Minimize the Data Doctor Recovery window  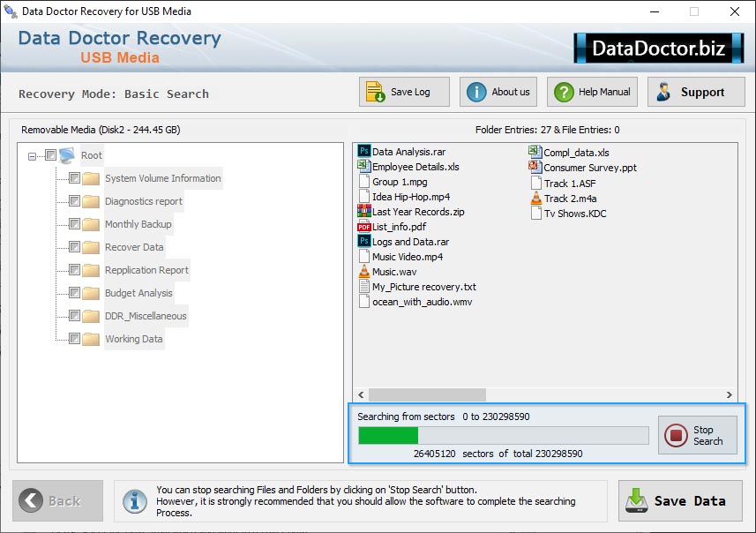(x=655, y=11)
